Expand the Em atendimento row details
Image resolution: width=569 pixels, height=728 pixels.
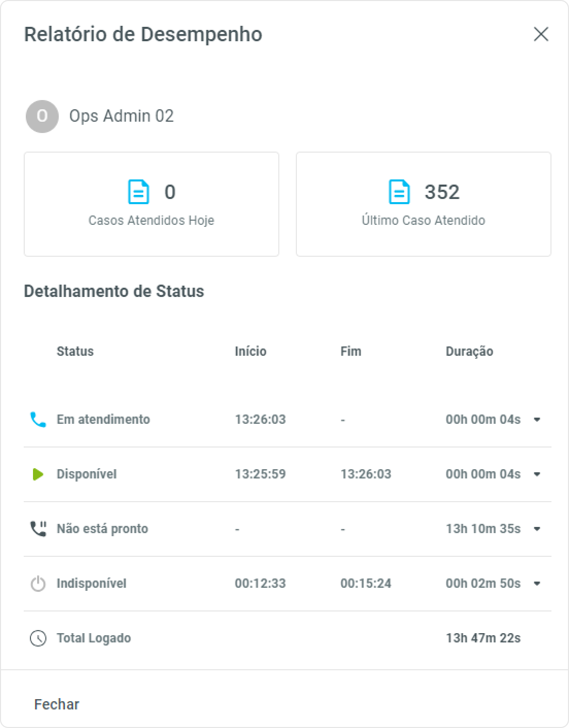537,420
